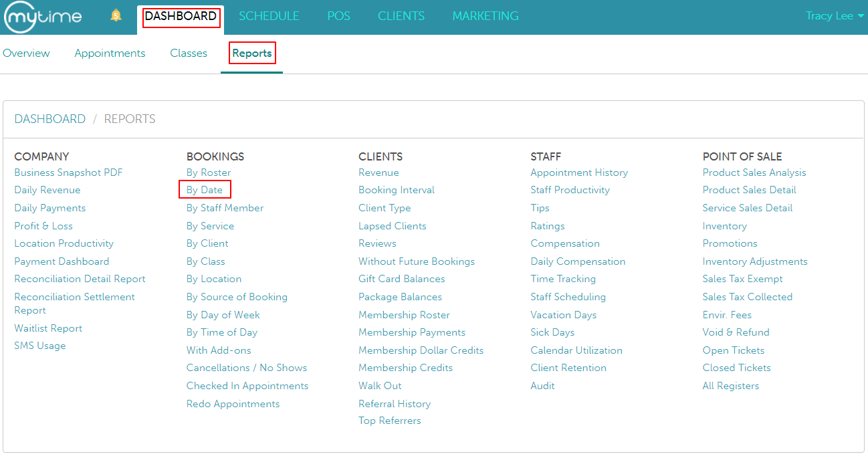
Task: Switch to the CLIENTS top menu
Action: [x=401, y=16]
